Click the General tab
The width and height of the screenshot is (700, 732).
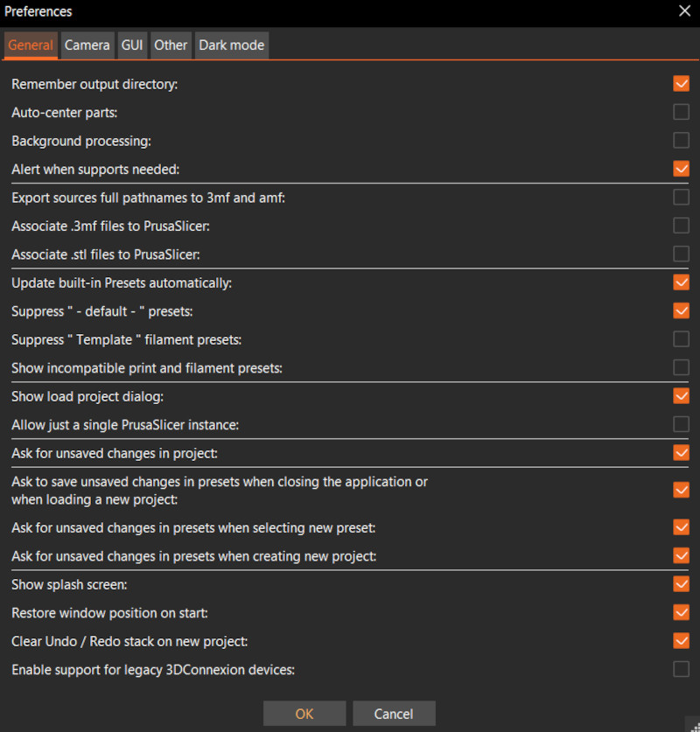click(x=31, y=45)
